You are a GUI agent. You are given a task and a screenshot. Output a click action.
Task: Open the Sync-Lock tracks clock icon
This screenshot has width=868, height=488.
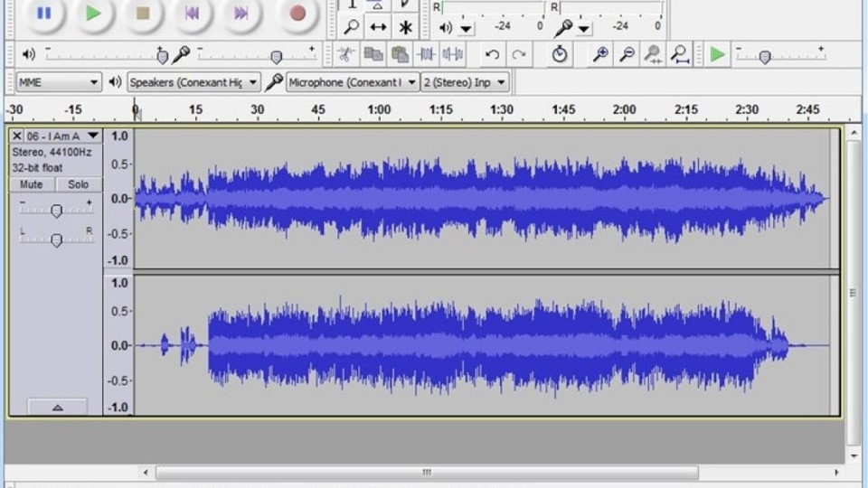560,54
